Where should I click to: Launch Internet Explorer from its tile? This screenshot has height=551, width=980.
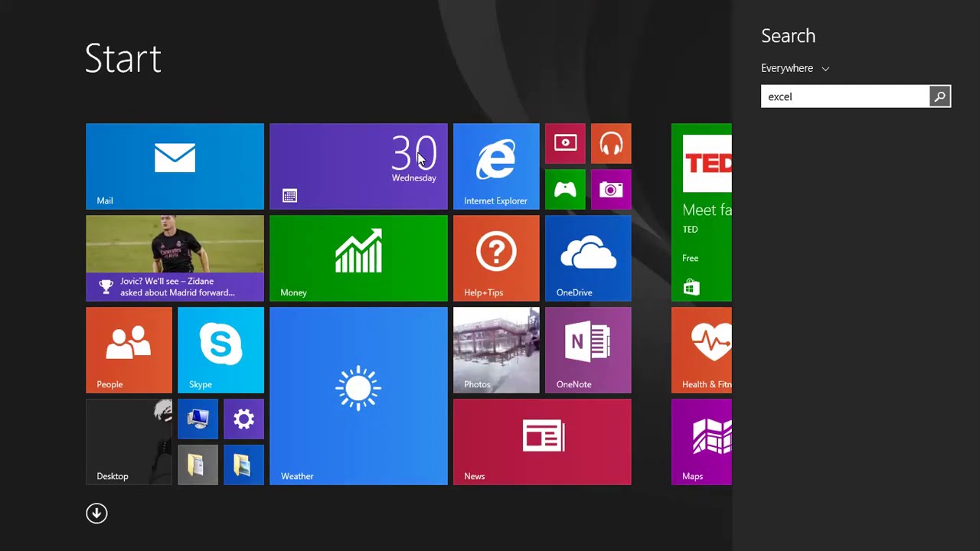[x=496, y=166]
